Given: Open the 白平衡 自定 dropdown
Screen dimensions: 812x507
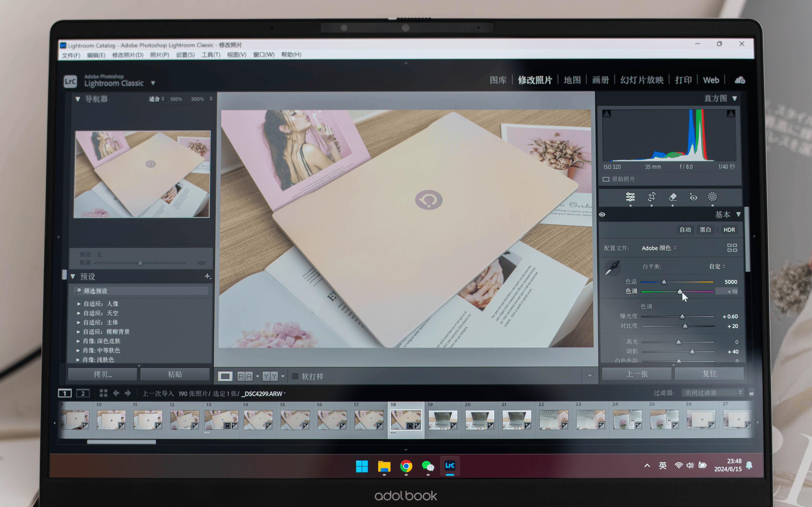Looking at the screenshot, I should 717,266.
